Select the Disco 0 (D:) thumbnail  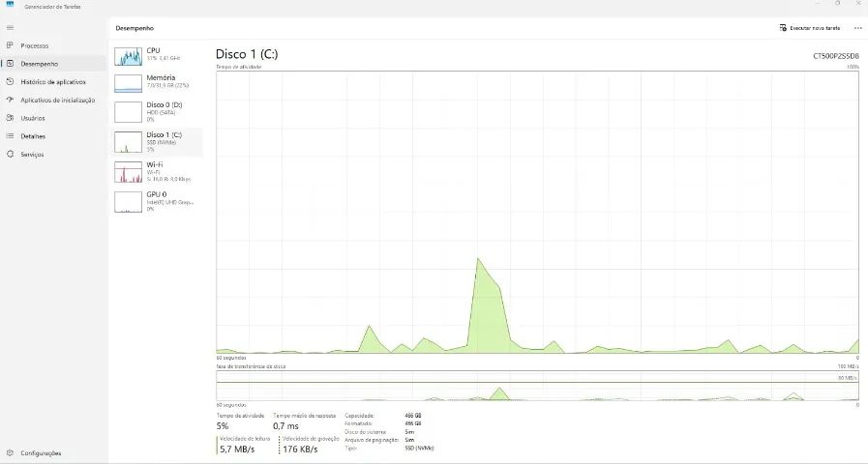(x=128, y=112)
